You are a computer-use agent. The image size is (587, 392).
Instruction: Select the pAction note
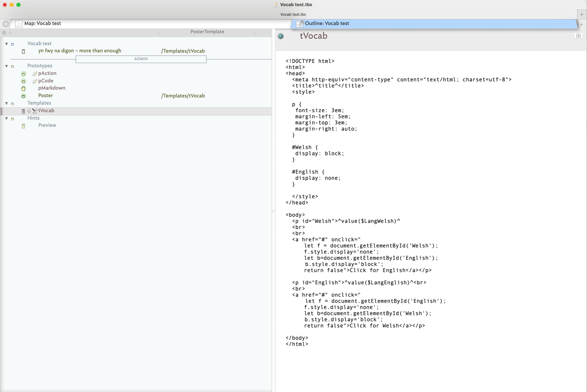(47, 73)
